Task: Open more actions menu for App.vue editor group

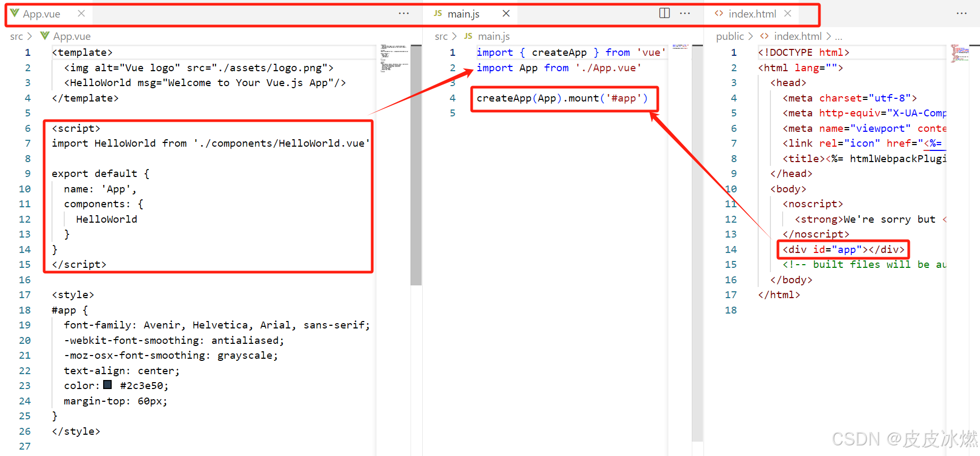Action: 404,13
